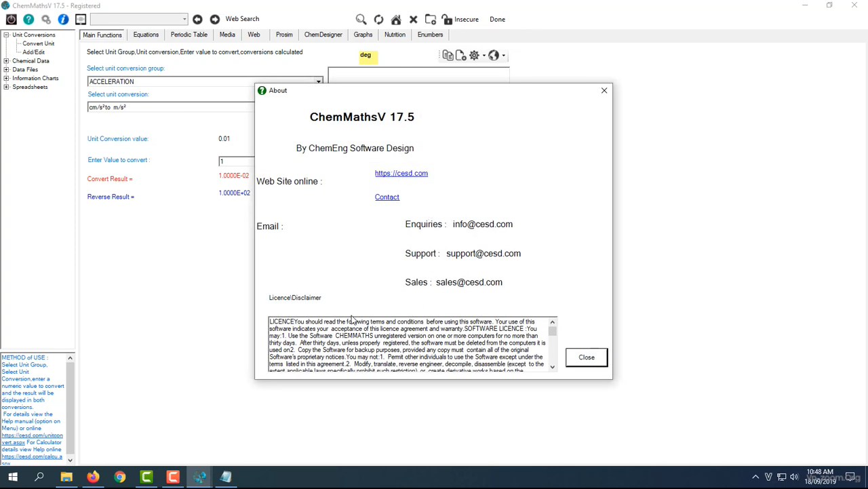The width and height of the screenshot is (868, 489).
Task: Open the Windows Start menu
Action: coord(13,477)
